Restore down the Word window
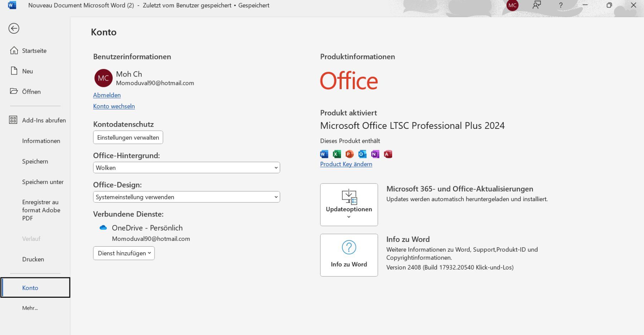Image resolution: width=644 pixels, height=335 pixels. pos(609,5)
